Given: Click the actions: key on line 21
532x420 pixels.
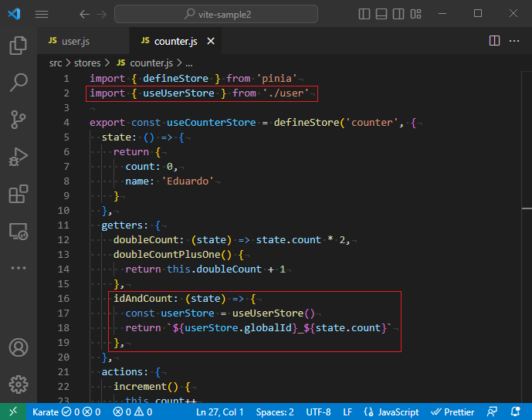Looking at the screenshot, I should pos(124,372).
